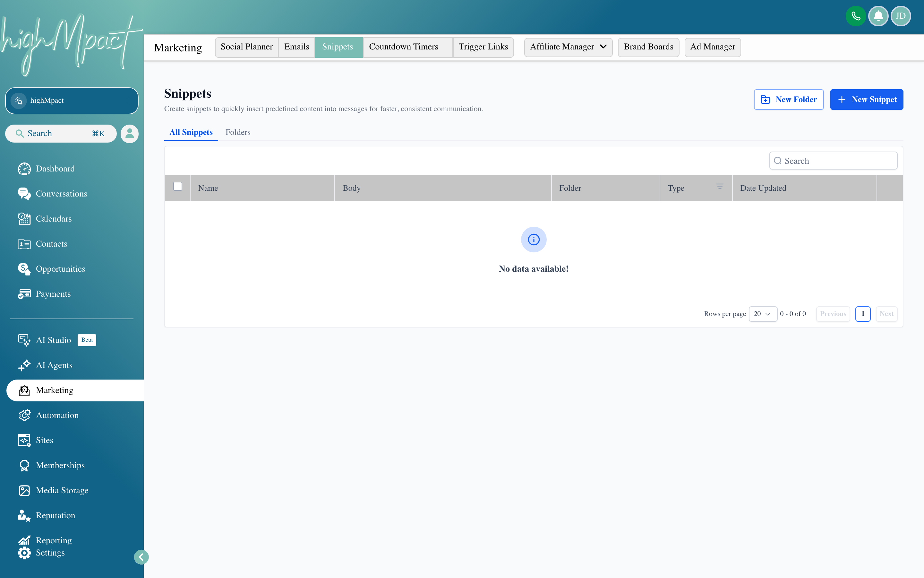Click the Memberships badge icon
Screen dimensions: 924x578
24,465
